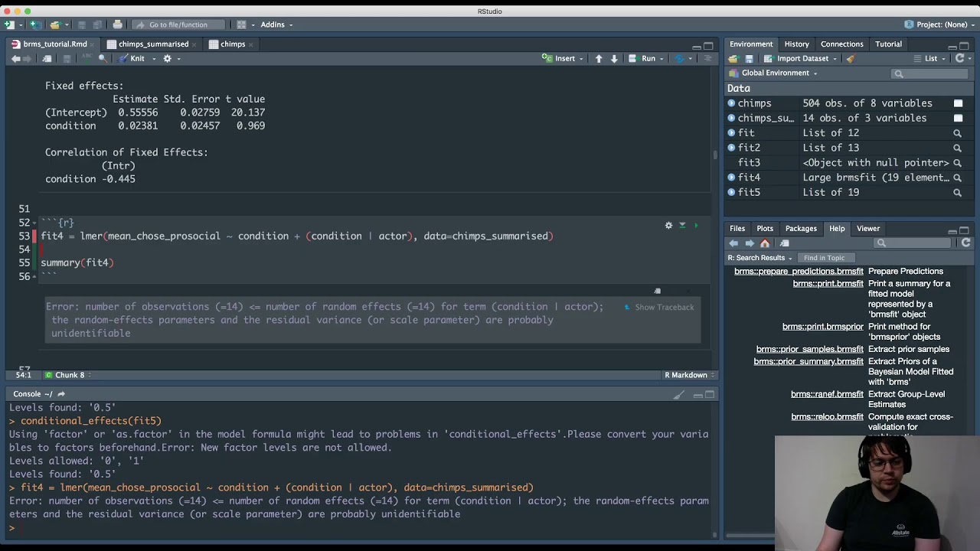Navigate back in Help pane
The width and height of the screenshot is (980, 551).
click(733, 243)
